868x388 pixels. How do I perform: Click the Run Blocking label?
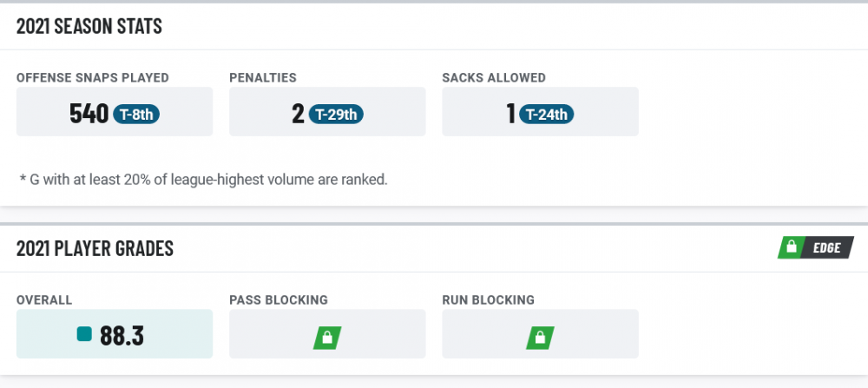[x=488, y=300]
